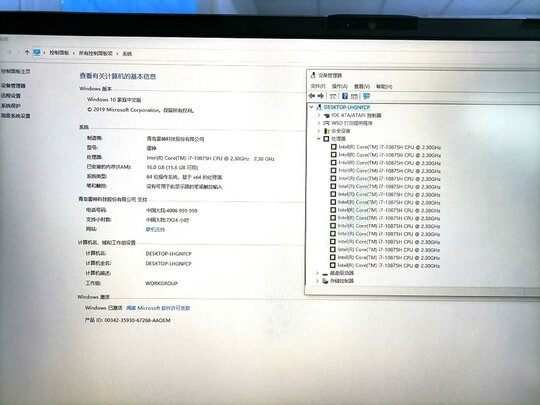Open the 查看(V) menu in Device Manager

pos(362,86)
